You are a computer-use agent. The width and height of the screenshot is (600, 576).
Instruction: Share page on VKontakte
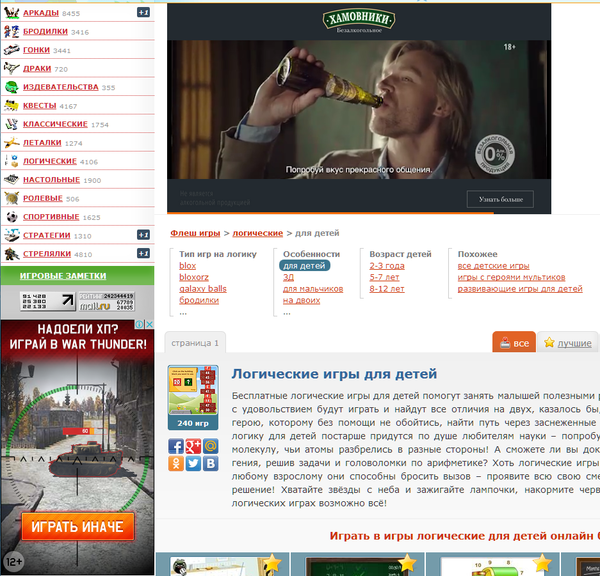click(x=210, y=463)
